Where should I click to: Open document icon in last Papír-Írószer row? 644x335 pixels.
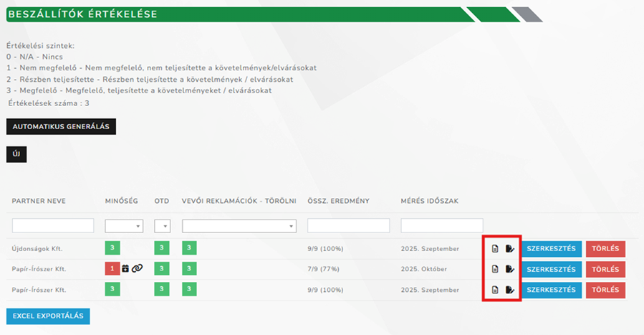tap(495, 290)
